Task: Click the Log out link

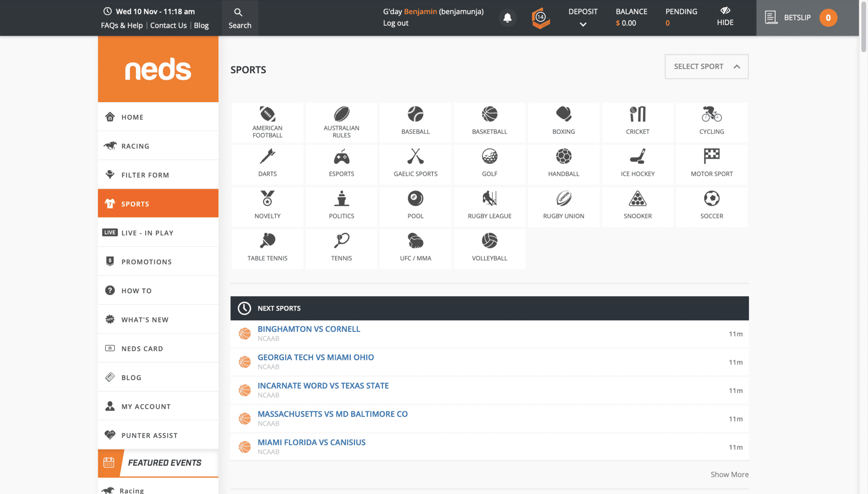Action: pos(395,23)
